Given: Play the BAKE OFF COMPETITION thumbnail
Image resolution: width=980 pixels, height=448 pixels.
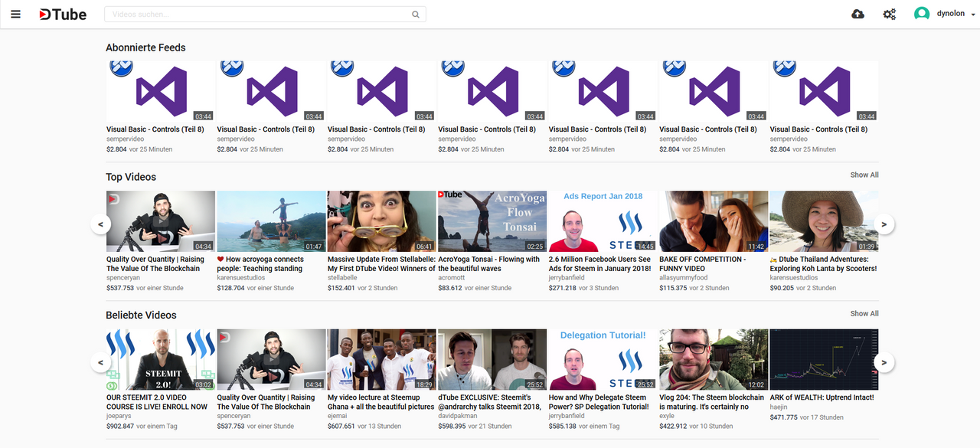Looking at the screenshot, I should coord(714,221).
